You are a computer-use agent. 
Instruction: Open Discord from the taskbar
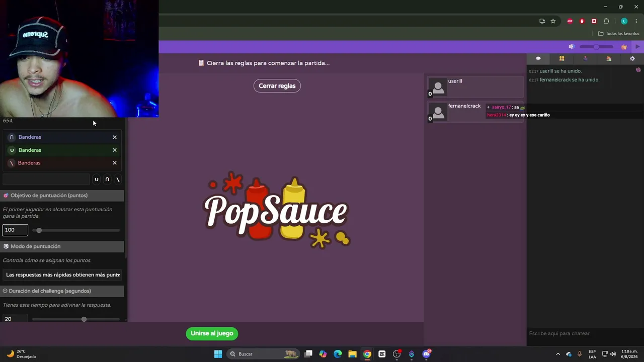(427, 354)
